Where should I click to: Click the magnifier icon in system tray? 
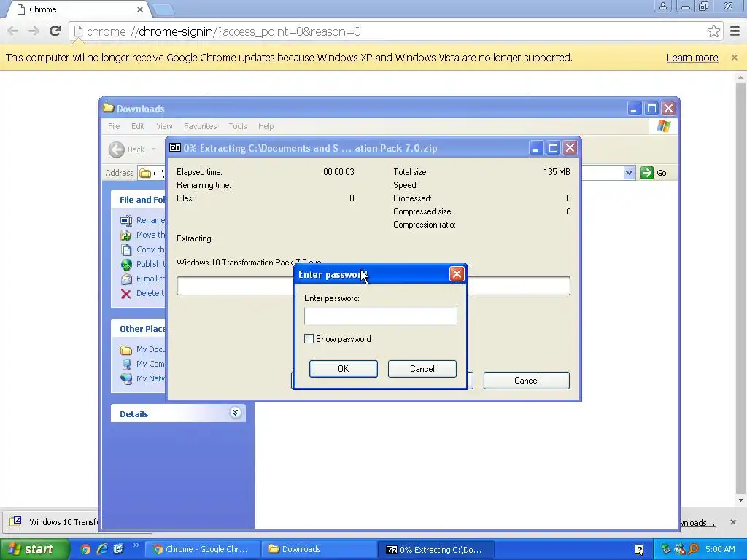pyautogui.click(x=693, y=549)
